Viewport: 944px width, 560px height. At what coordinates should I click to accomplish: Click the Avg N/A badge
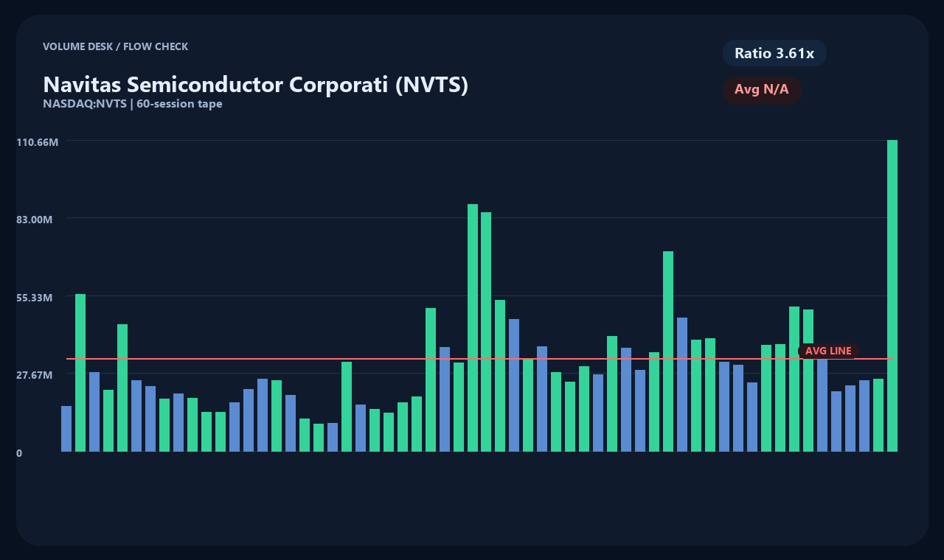(x=762, y=90)
